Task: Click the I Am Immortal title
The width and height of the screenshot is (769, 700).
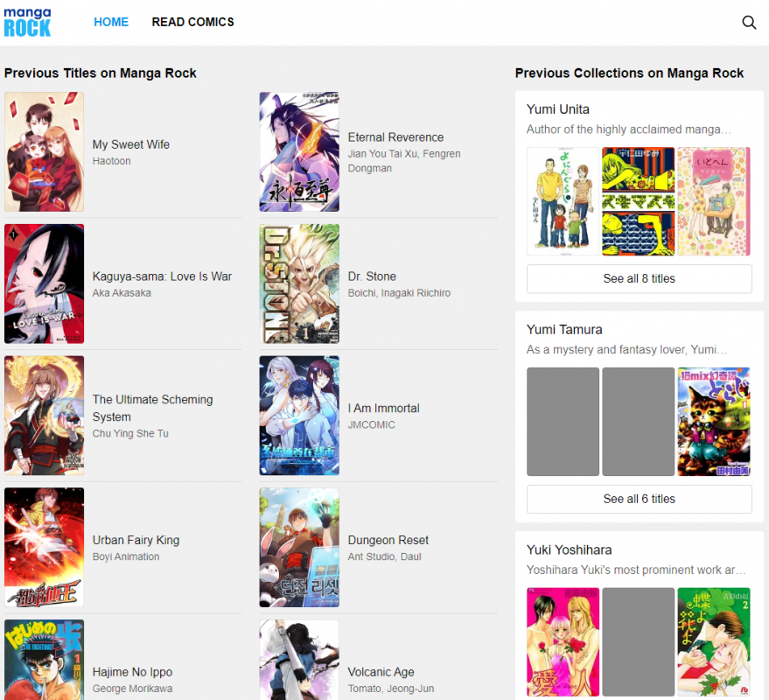Action: [383, 409]
